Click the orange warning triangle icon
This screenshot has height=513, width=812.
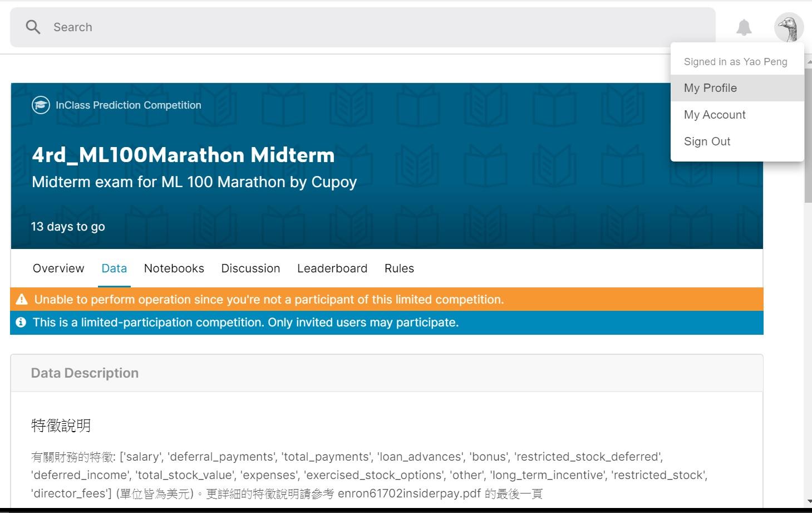tap(22, 300)
